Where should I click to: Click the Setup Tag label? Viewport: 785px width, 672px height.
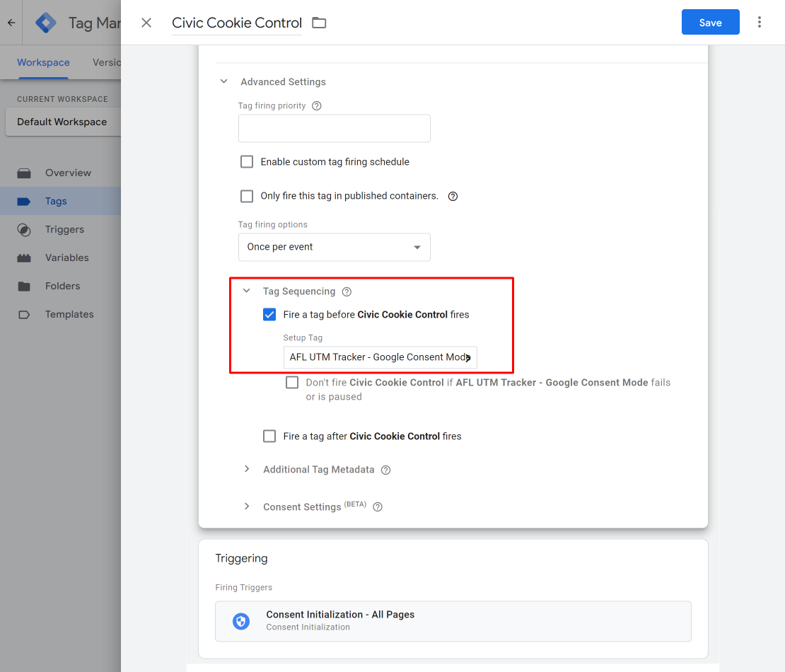coord(303,337)
